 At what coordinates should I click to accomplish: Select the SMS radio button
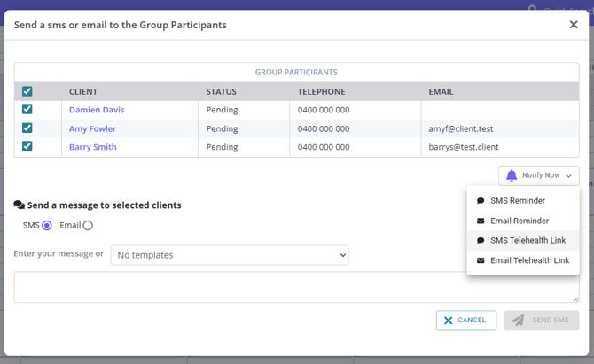click(x=47, y=226)
